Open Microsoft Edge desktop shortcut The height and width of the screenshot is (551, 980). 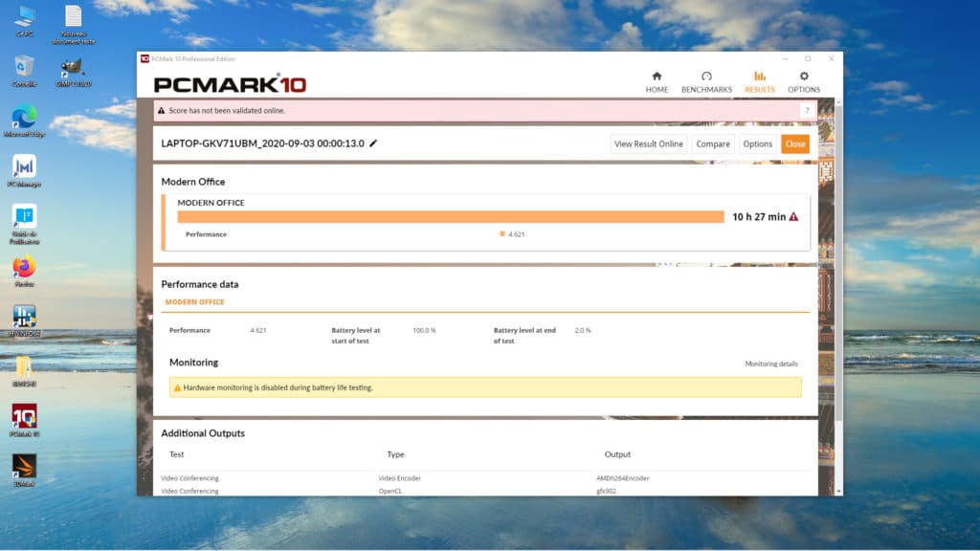pos(24,121)
